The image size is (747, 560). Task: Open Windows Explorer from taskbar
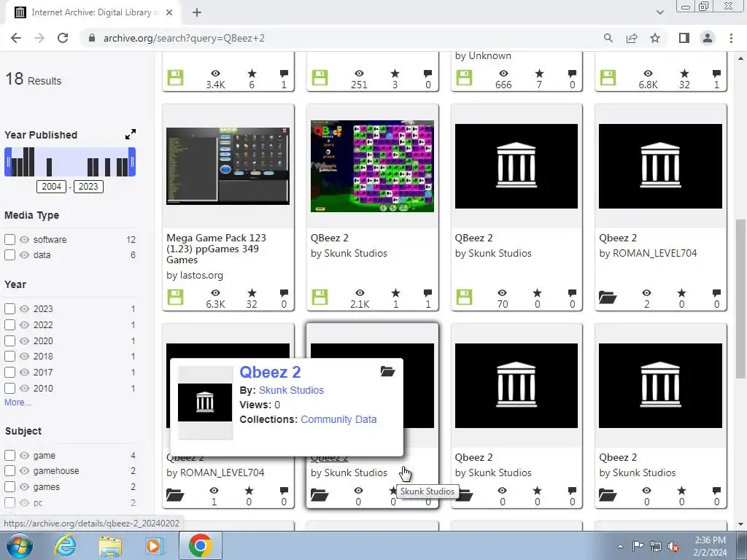110,545
